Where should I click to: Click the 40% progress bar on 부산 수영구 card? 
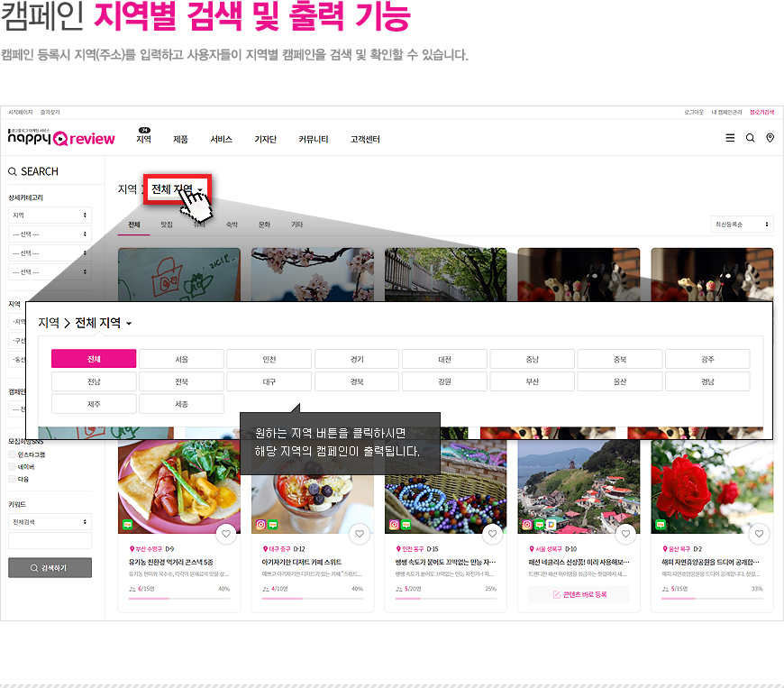click(x=179, y=599)
